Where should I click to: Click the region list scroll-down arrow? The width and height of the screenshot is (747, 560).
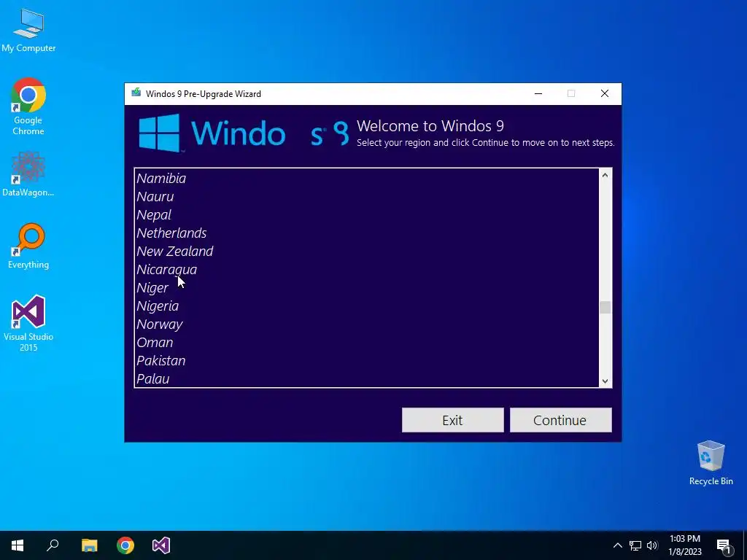pyautogui.click(x=605, y=381)
